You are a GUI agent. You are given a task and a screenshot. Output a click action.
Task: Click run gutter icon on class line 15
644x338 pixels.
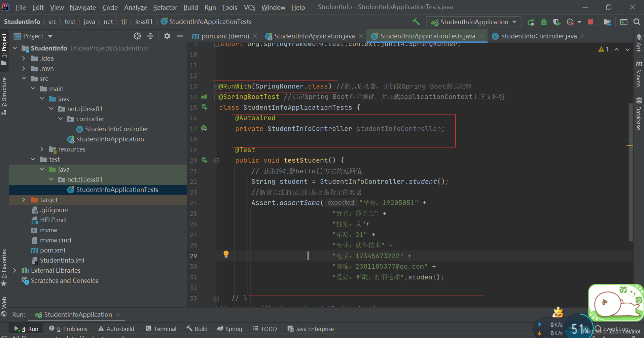point(204,107)
